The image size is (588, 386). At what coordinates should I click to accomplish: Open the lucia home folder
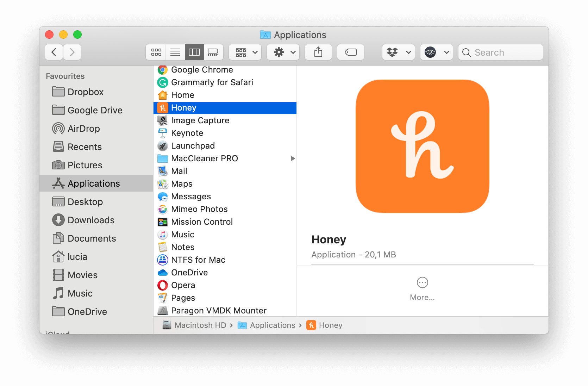(x=96, y=257)
